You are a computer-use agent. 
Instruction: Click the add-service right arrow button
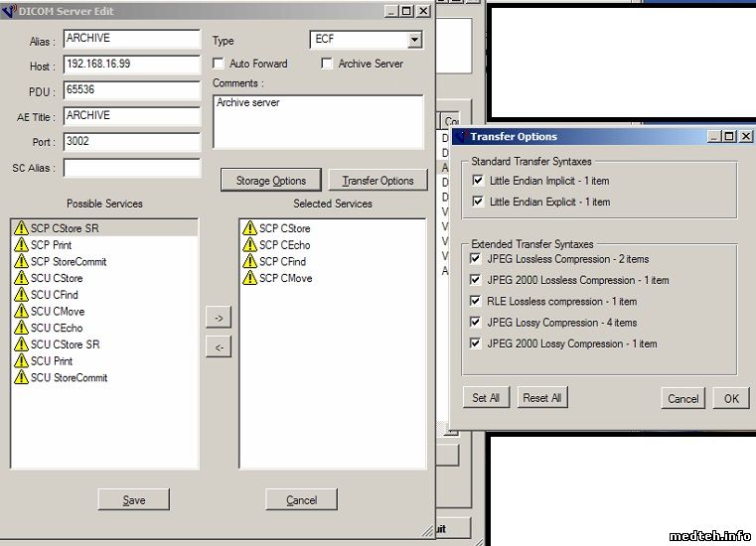(x=220, y=318)
